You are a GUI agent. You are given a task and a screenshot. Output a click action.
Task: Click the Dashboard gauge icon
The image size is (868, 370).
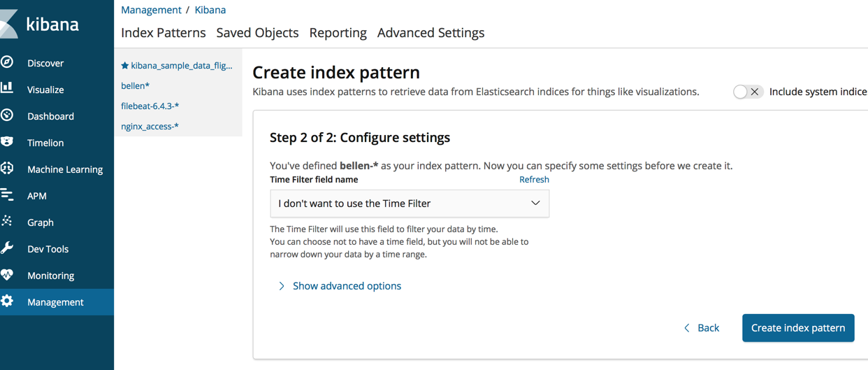coord(8,115)
